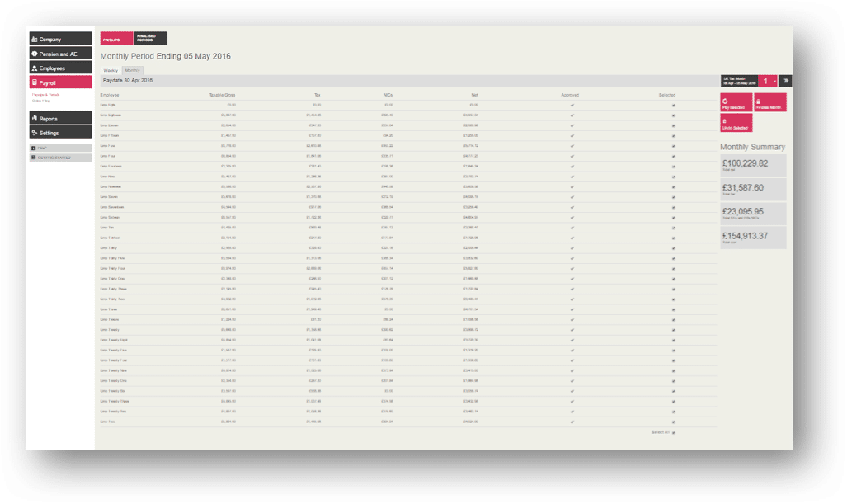
Task: Toggle the Select All checkbox
Action: [673, 432]
